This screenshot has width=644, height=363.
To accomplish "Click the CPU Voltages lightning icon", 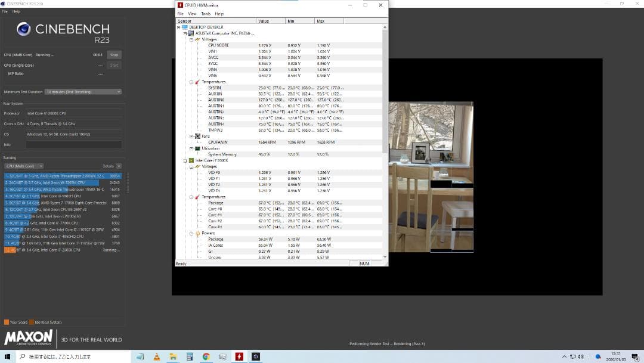I will point(197,166).
